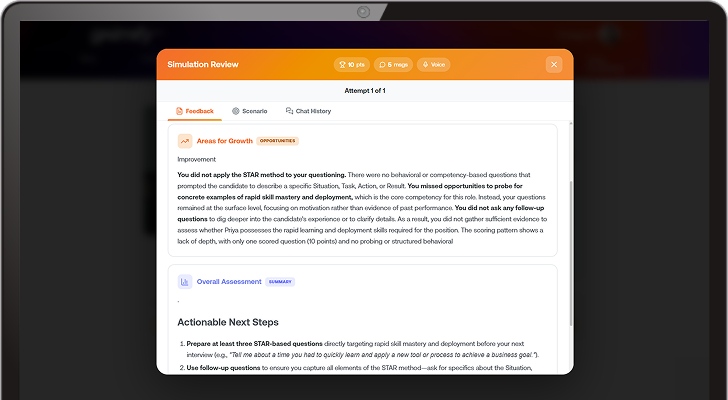Open the Chat History tab

(x=308, y=111)
